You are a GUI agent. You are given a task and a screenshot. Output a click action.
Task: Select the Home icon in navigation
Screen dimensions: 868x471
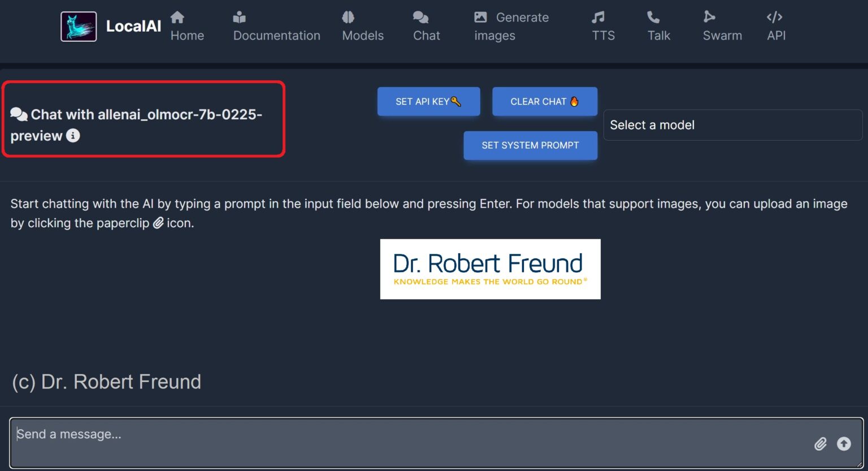(177, 17)
